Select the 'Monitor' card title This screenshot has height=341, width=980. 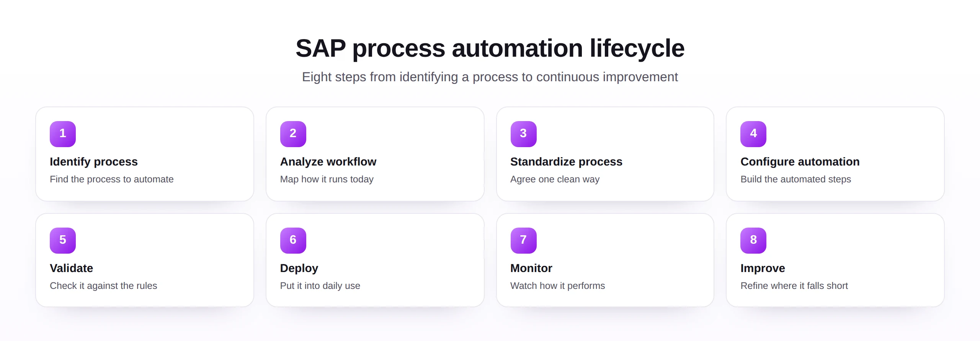pyautogui.click(x=531, y=268)
